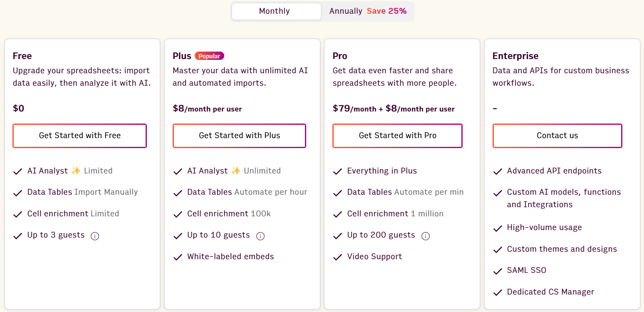Click the Contact us button
644x312 pixels.
tap(557, 136)
